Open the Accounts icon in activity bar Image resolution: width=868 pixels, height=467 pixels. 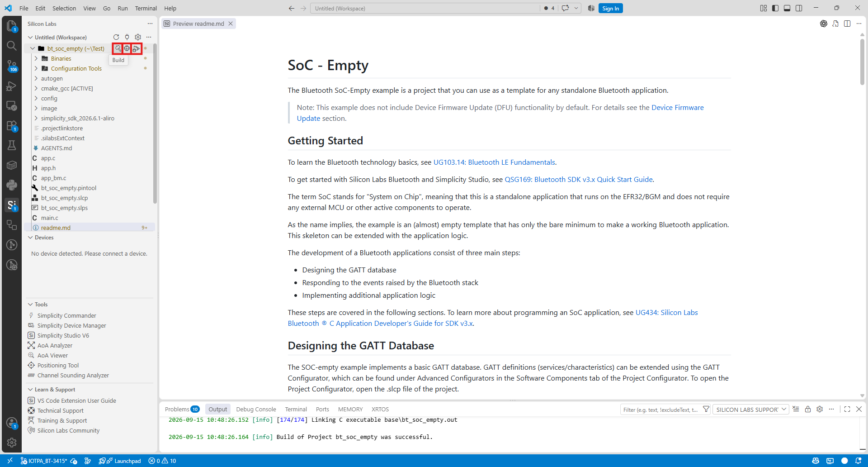[x=12, y=423]
